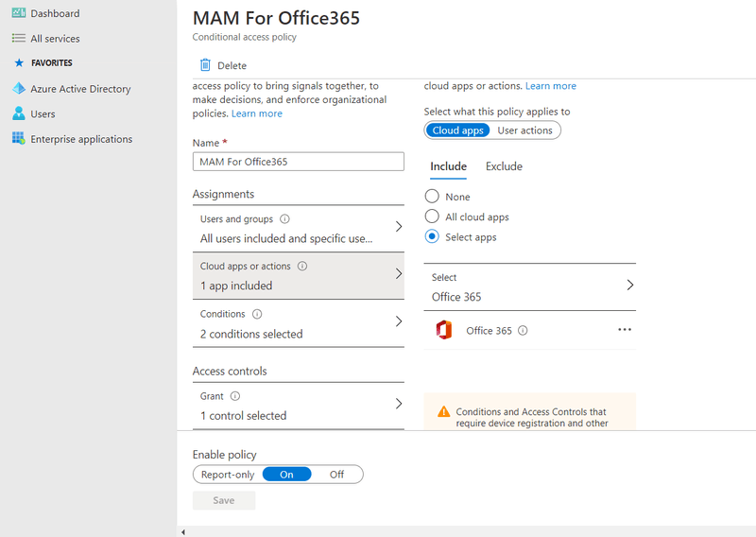
Task: Click 'Conditional access policy' subtitle
Action: pyautogui.click(x=245, y=37)
